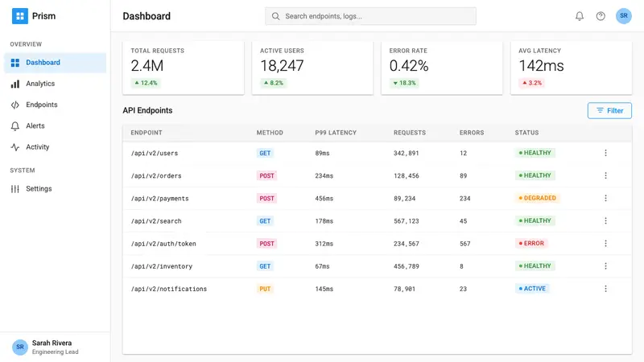Open the Activity page
644x362 pixels.
coord(55,147)
